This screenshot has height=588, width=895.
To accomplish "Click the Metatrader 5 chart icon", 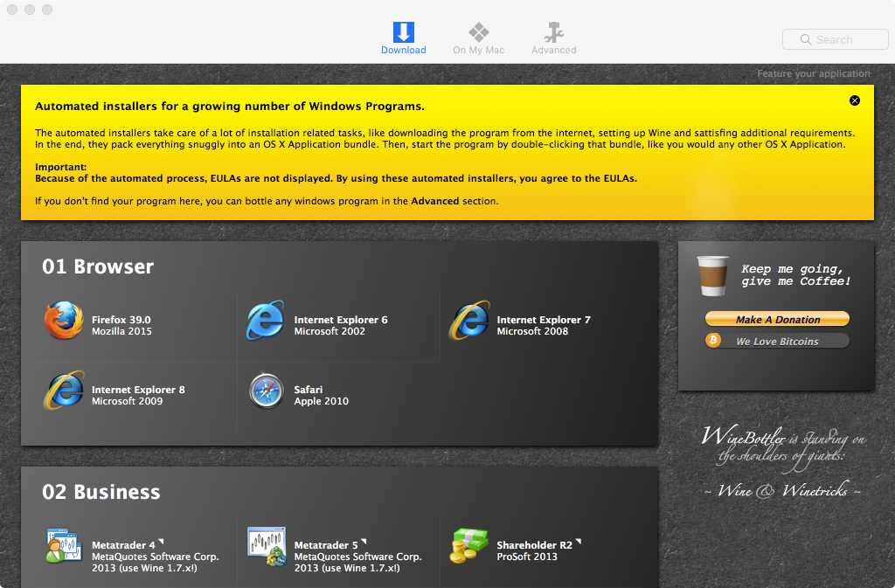I will [x=267, y=546].
